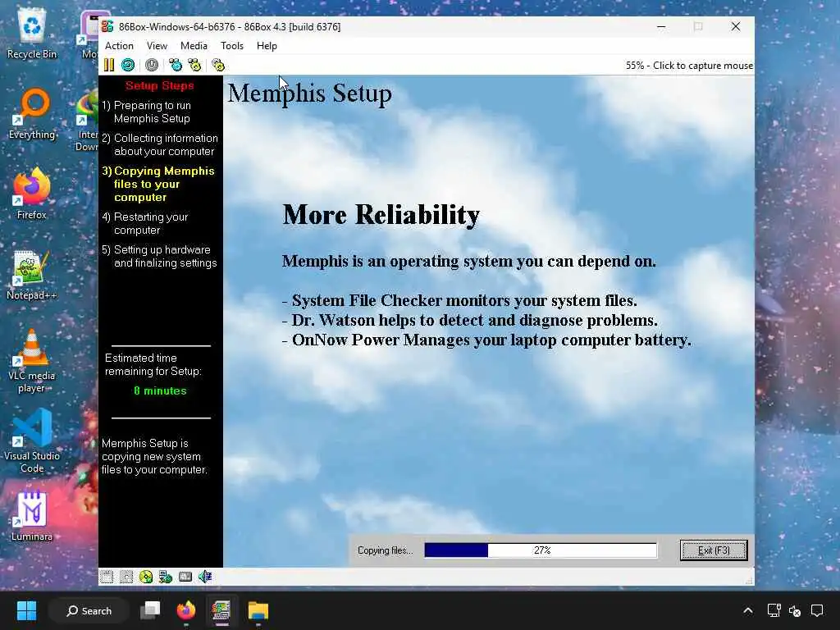This screenshot has height=630, width=840.
Task: Click the '8 minutes' remaining time
Action: (x=160, y=391)
